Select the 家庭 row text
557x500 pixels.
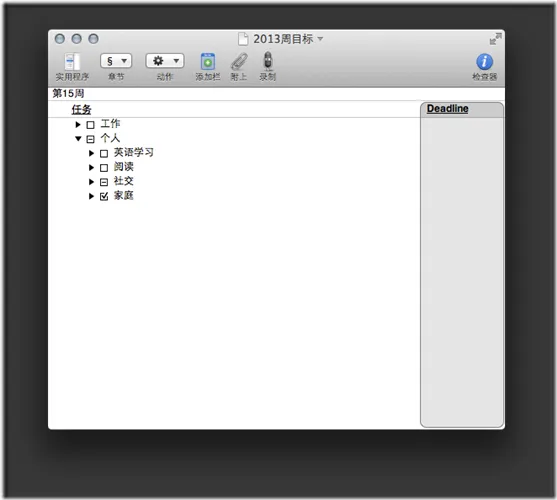[124, 195]
